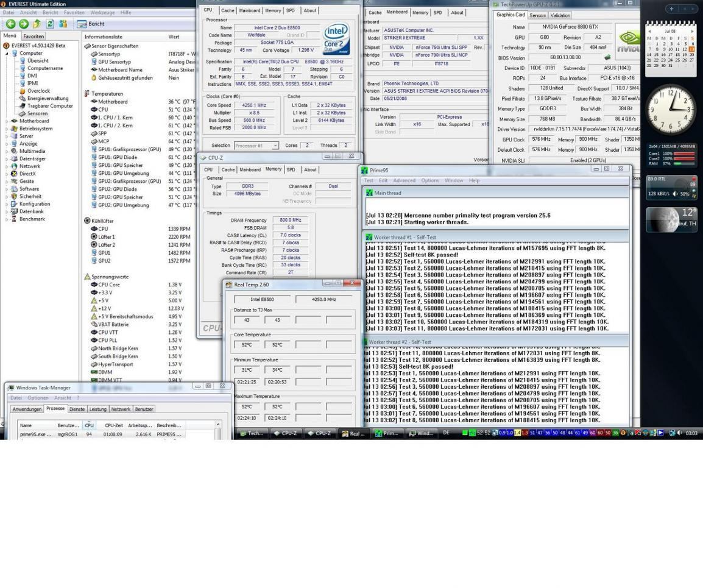703x588 pixels.
Task: Open the Bericht report button in EVEREST
Action: [91, 24]
